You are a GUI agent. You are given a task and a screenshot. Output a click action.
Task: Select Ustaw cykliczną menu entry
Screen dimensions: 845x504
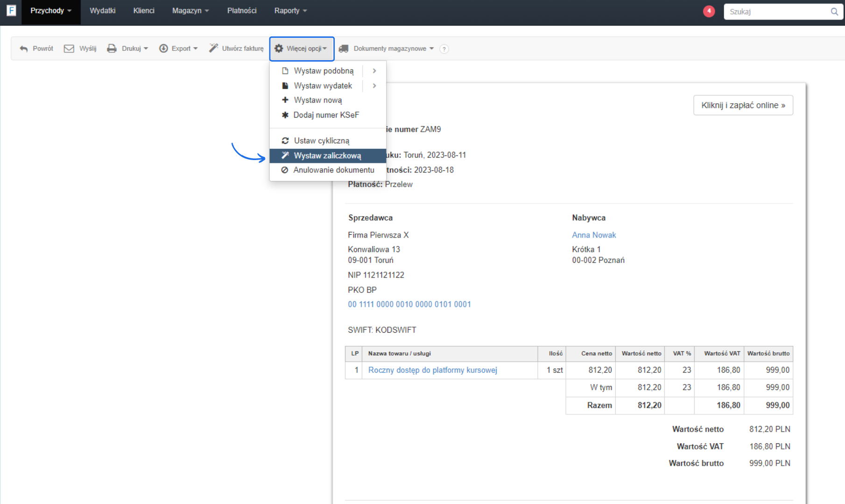pyautogui.click(x=321, y=140)
